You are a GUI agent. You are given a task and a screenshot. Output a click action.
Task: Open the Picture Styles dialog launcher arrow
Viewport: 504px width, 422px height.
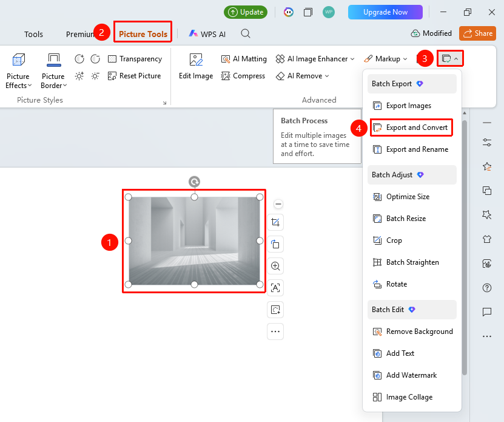164,103
